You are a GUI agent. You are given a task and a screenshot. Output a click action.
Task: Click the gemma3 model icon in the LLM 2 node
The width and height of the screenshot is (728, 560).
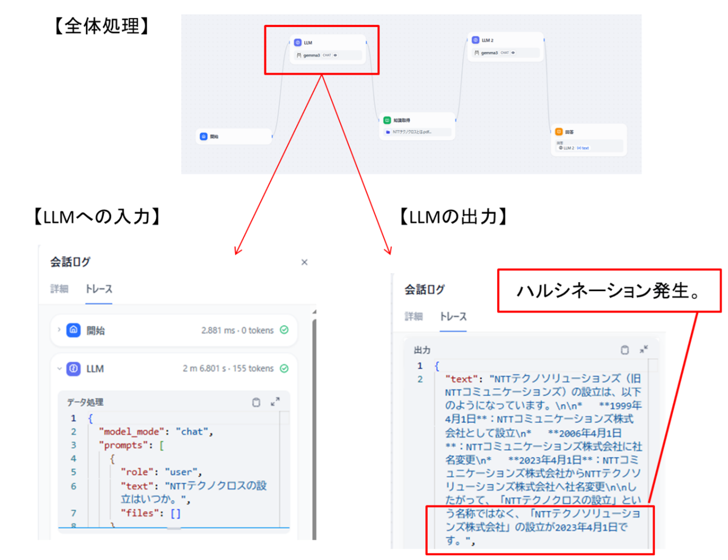[x=477, y=53]
